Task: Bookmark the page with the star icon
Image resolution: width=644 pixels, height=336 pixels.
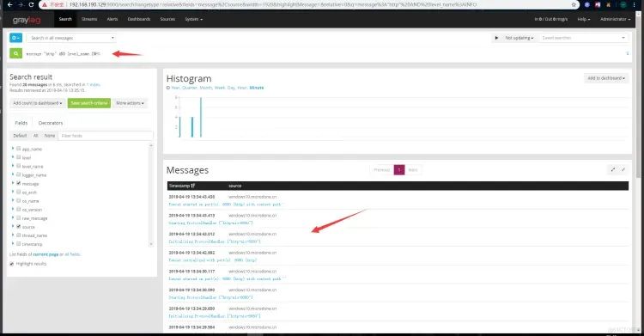Action: tap(574, 4)
